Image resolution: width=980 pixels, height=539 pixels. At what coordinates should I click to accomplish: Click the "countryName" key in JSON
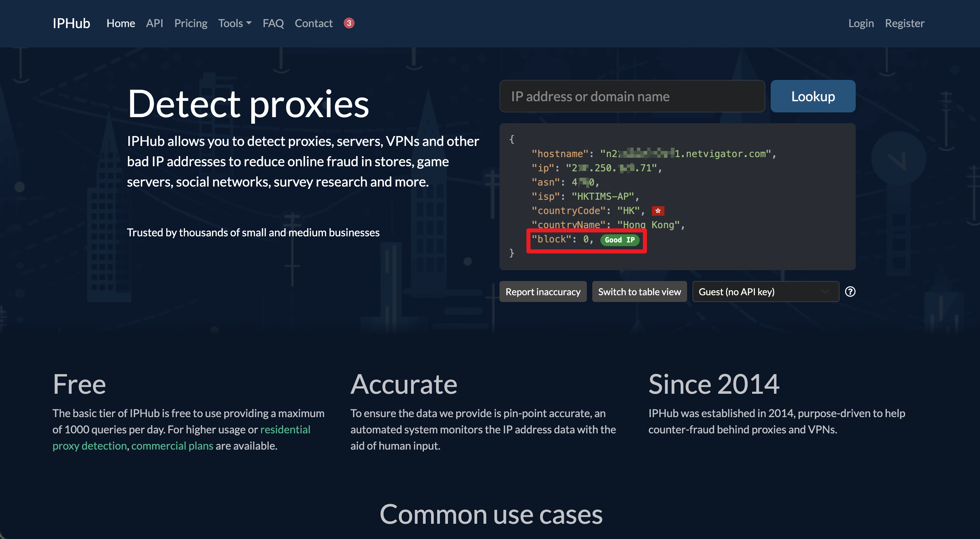[568, 225]
